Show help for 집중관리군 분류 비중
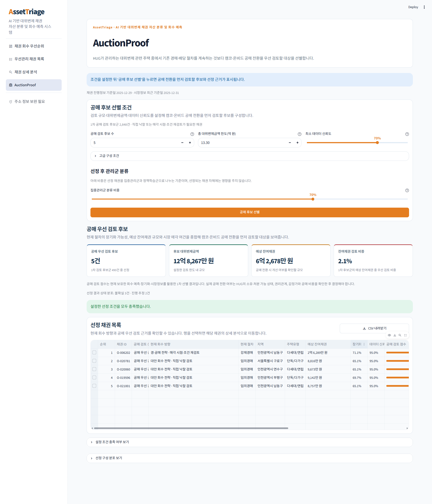 [x=407, y=191]
